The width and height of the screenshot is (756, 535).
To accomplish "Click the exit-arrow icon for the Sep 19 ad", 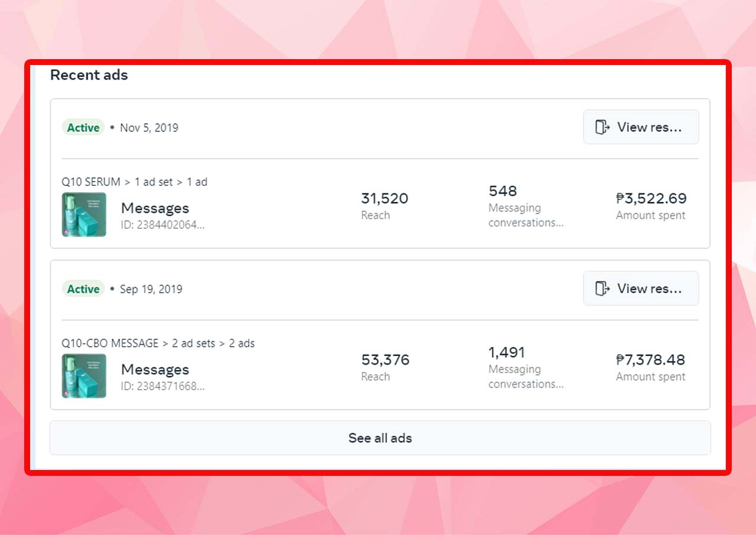I will pos(602,288).
